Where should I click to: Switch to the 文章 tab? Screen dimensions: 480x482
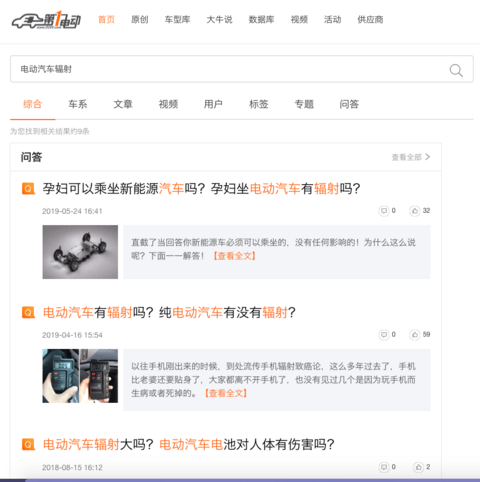coord(123,104)
